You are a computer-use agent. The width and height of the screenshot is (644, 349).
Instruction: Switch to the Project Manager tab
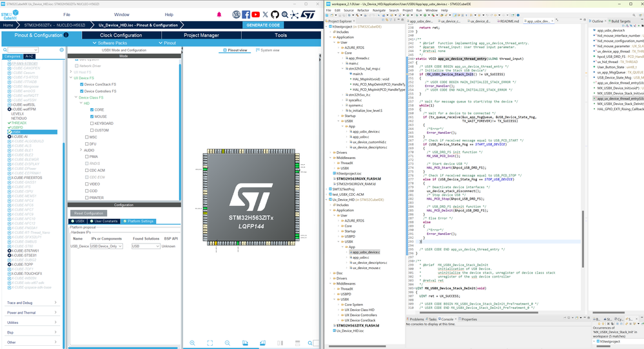click(201, 35)
